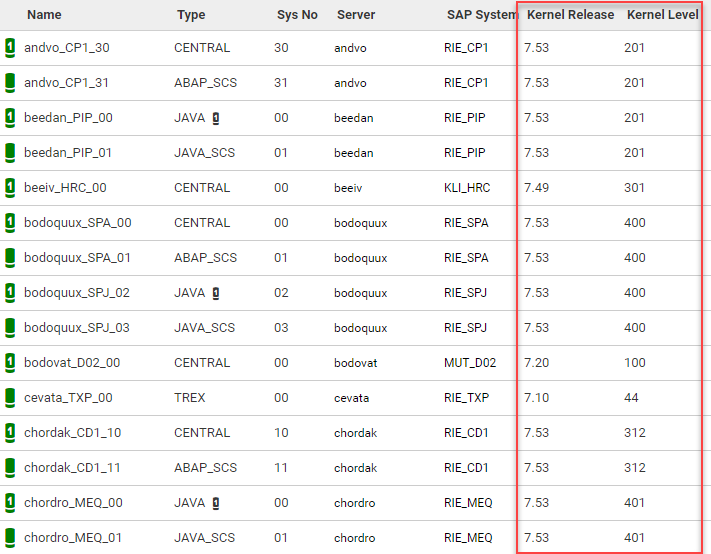
Task: Click kernel level 401 in chordro_MEQ_00 row
Action: [x=634, y=502]
